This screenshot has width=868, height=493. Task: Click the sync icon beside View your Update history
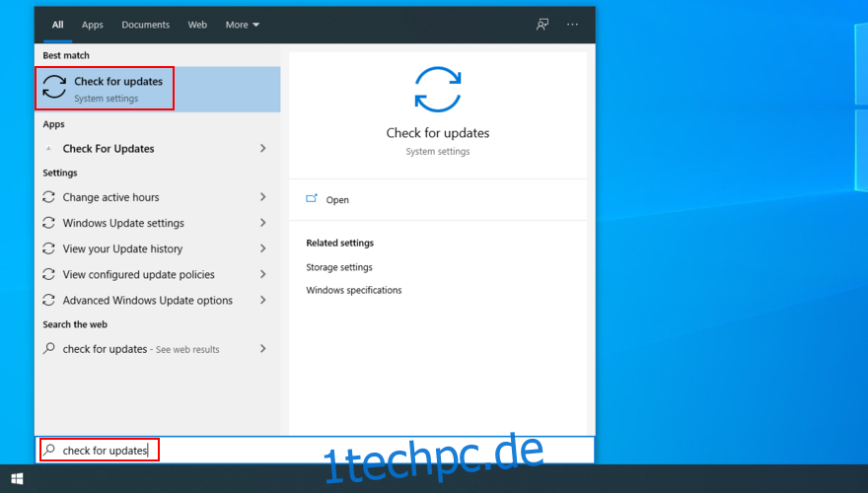48,248
